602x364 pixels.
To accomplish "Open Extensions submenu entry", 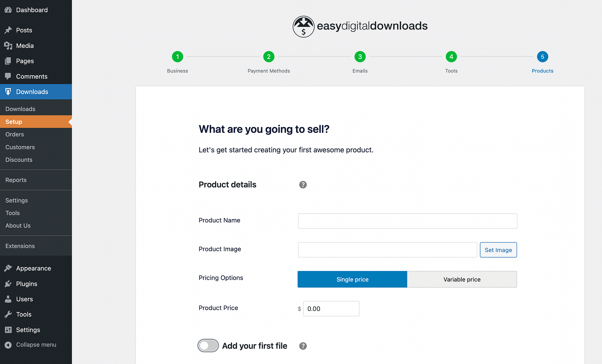I will pos(36,246).
